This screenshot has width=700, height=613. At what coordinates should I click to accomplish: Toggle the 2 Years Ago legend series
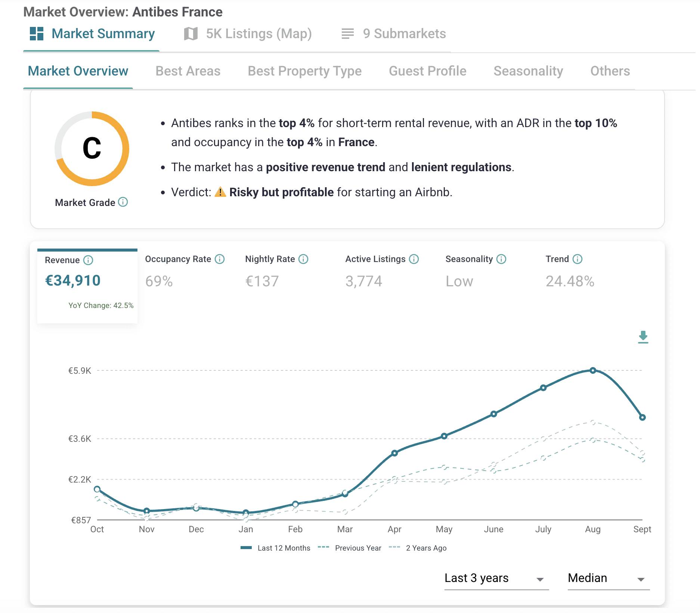pyautogui.click(x=418, y=548)
